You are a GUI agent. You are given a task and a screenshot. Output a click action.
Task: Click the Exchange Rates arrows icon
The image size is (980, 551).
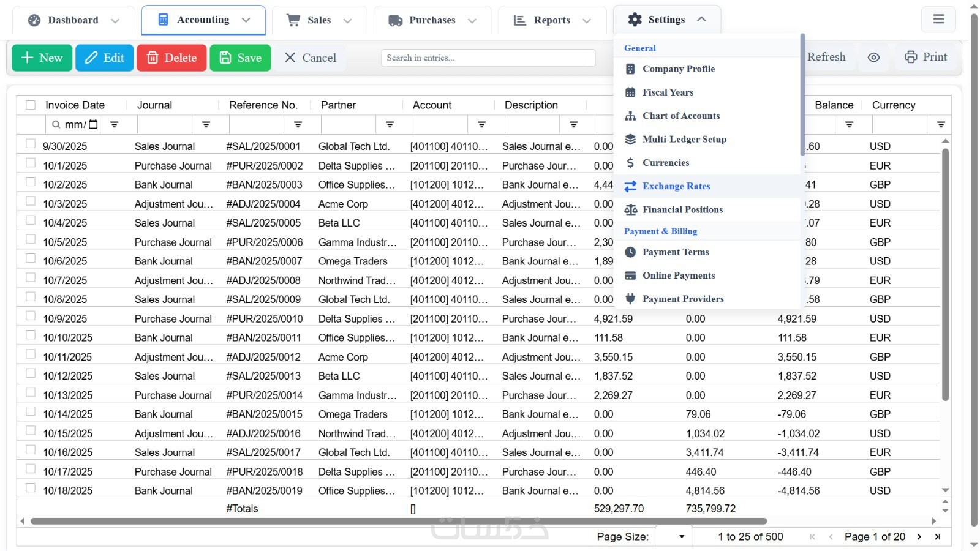[x=630, y=186]
